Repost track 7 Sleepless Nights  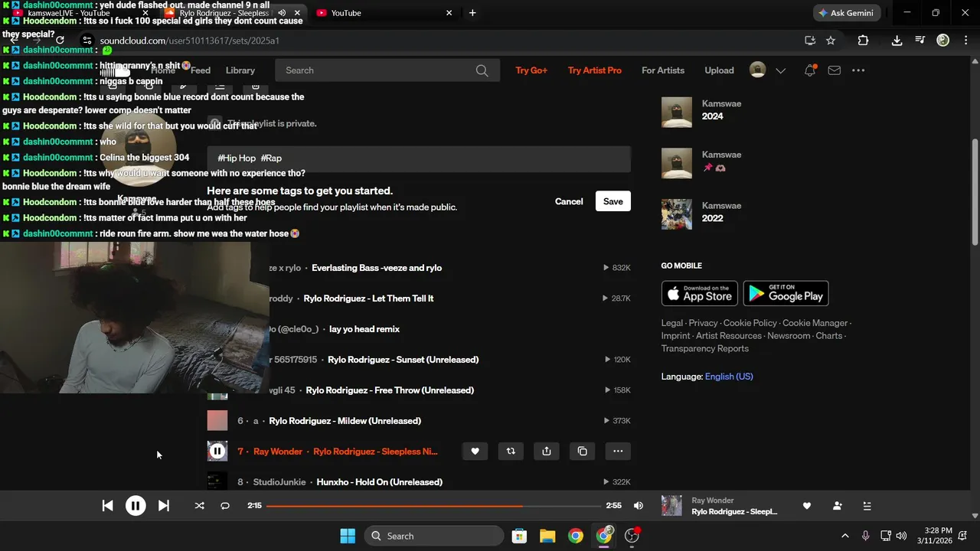pos(511,452)
